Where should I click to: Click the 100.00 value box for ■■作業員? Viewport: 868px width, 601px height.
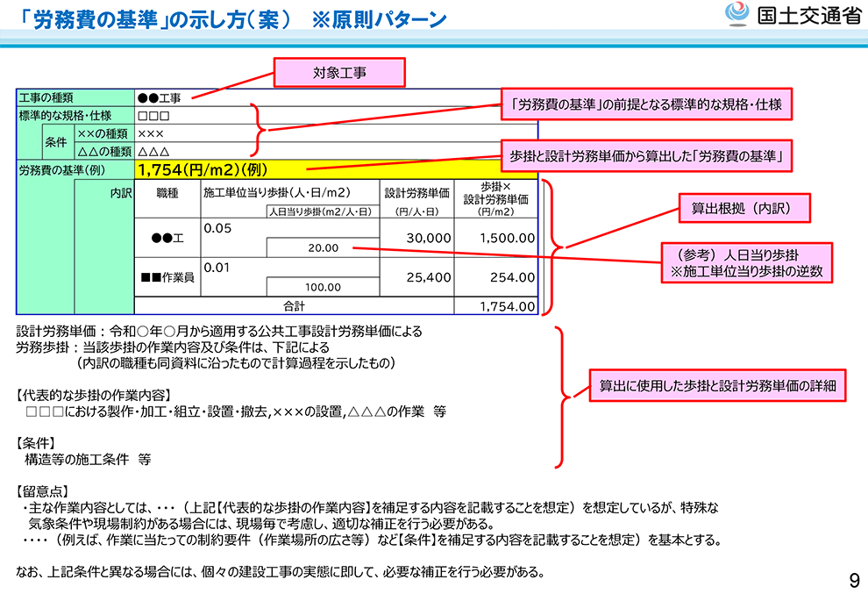(x=322, y=287)
